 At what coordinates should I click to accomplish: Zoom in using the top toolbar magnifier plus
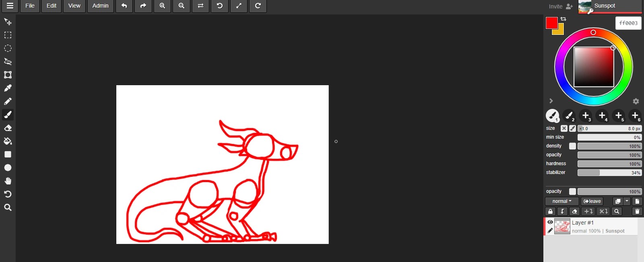click(162, 6)
